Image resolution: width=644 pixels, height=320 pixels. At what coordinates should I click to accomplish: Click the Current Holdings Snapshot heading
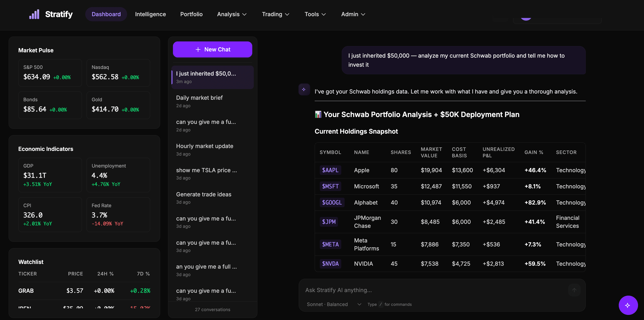pos(356,131)
